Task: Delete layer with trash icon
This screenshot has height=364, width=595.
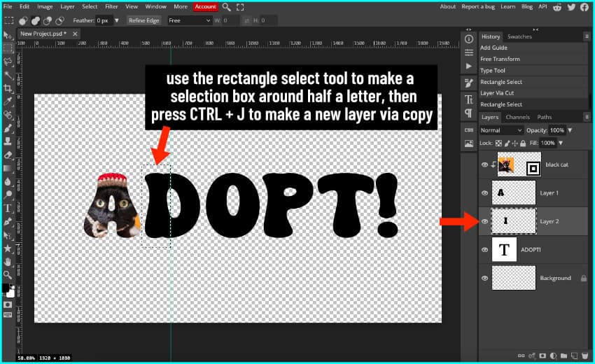Action: click(x=584, y=356)
